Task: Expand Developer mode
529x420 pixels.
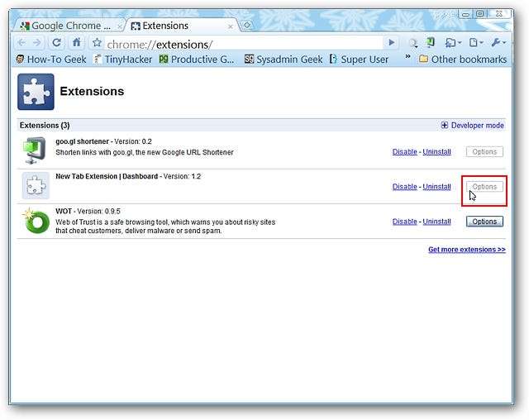Action: coord(472,126)
